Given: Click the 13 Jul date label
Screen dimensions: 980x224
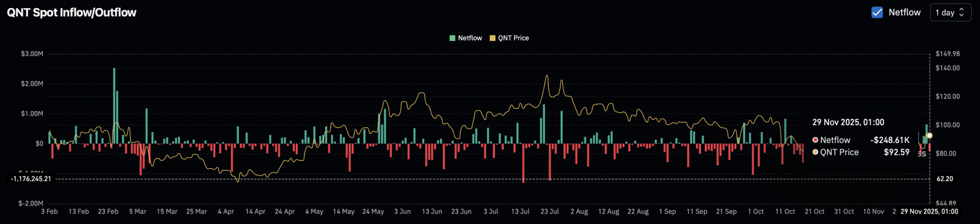Looking at the screenshot, I should (521, 212).
